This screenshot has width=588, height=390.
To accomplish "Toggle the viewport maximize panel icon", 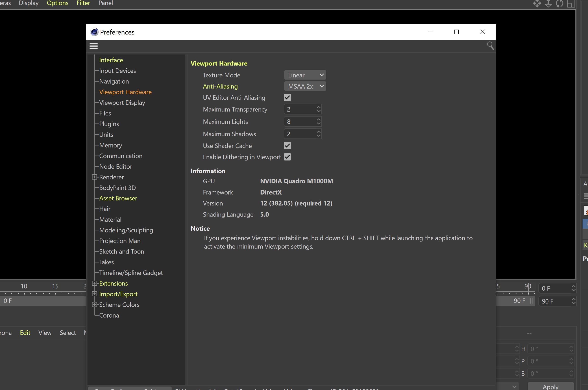I will coord(571,4).
